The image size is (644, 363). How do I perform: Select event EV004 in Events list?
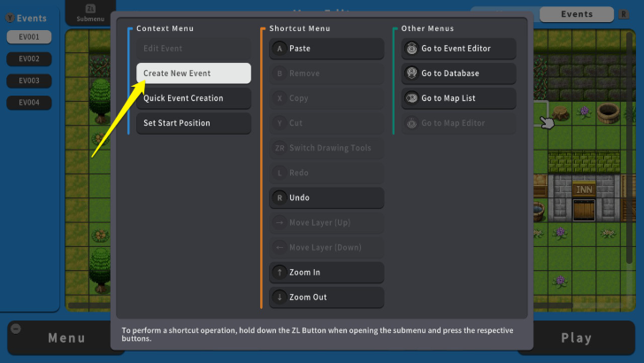tap(29, 103)
